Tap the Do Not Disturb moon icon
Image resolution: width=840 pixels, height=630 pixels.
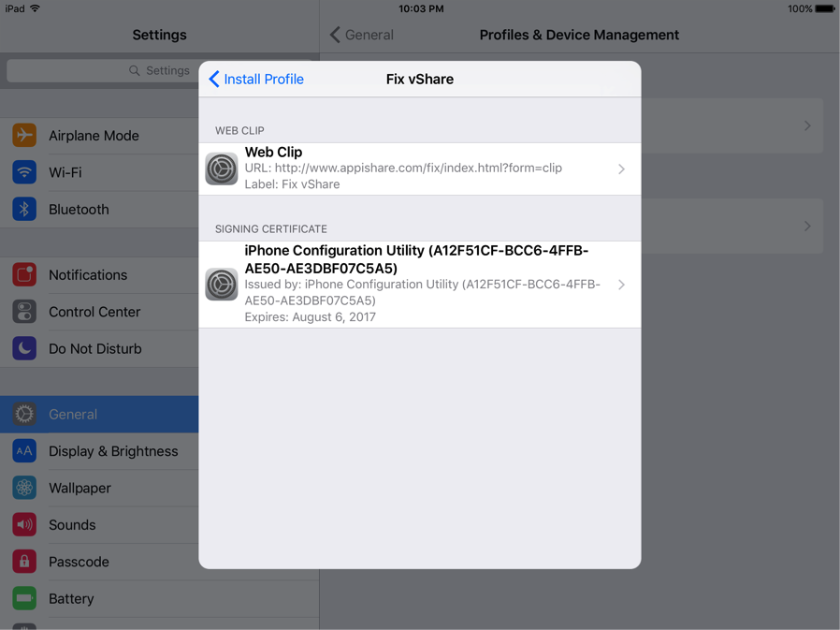[x=24, y=348]
